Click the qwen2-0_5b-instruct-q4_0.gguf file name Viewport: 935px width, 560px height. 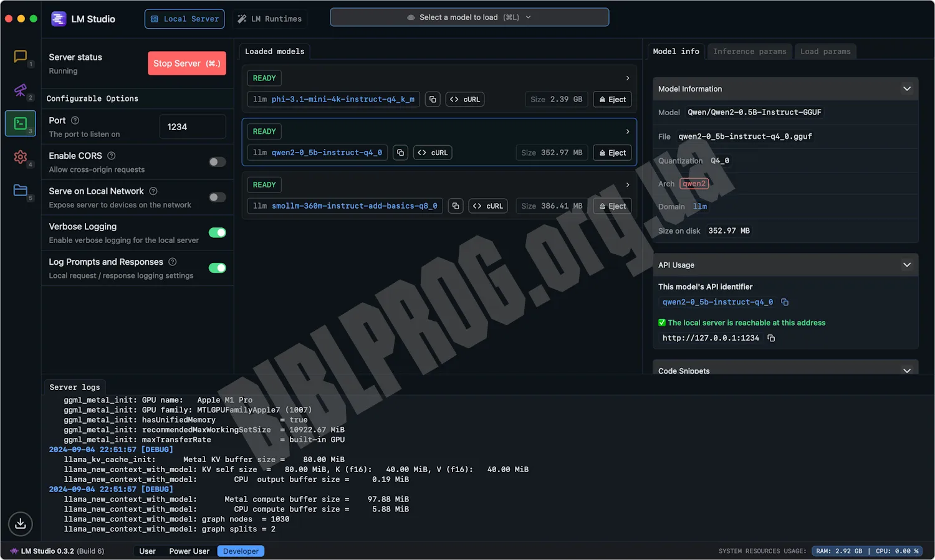(745, 136)
